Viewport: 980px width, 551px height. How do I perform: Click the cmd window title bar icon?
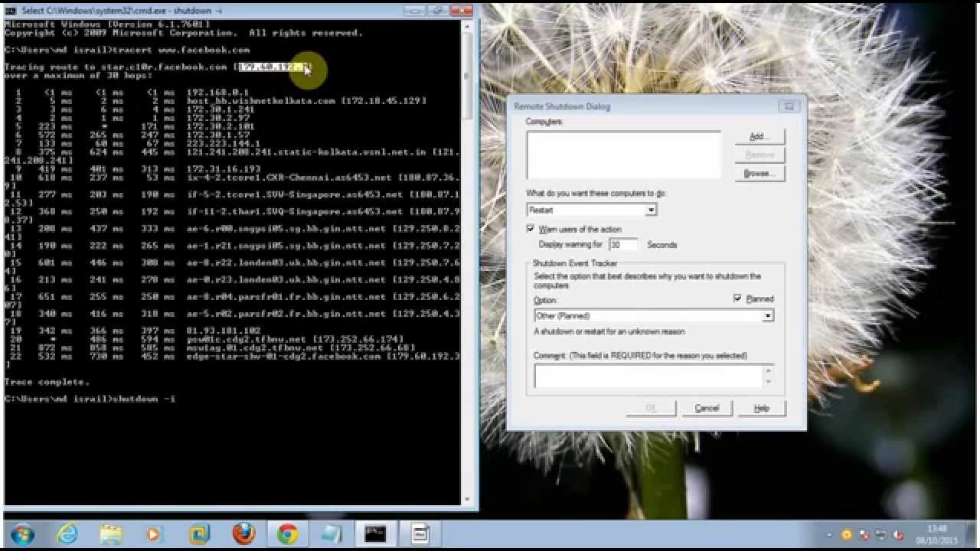(x=11, y=10)
